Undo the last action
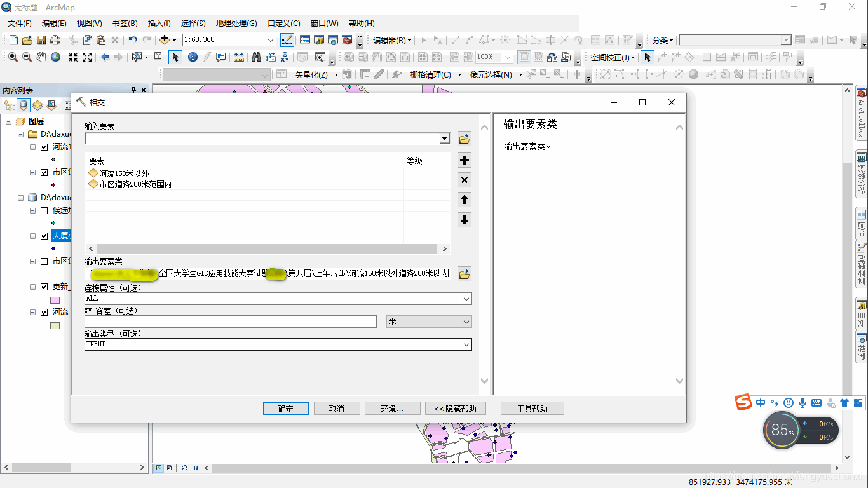 click(132, 40)
